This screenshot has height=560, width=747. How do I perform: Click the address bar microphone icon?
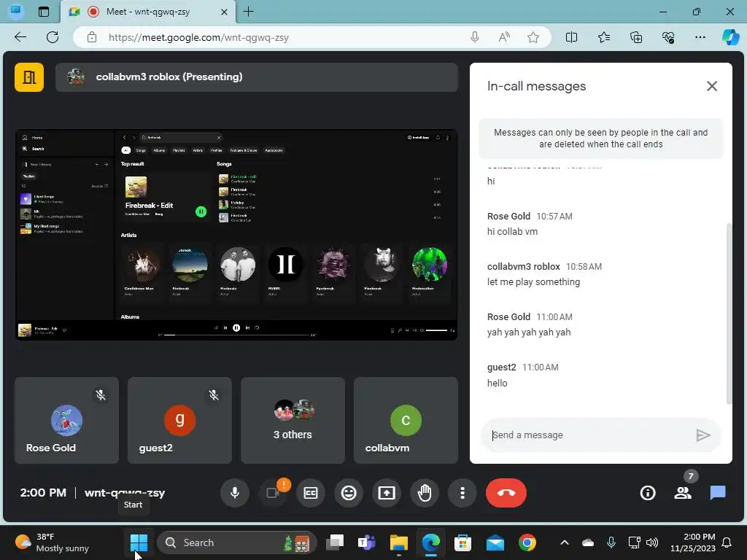[474, 37]
